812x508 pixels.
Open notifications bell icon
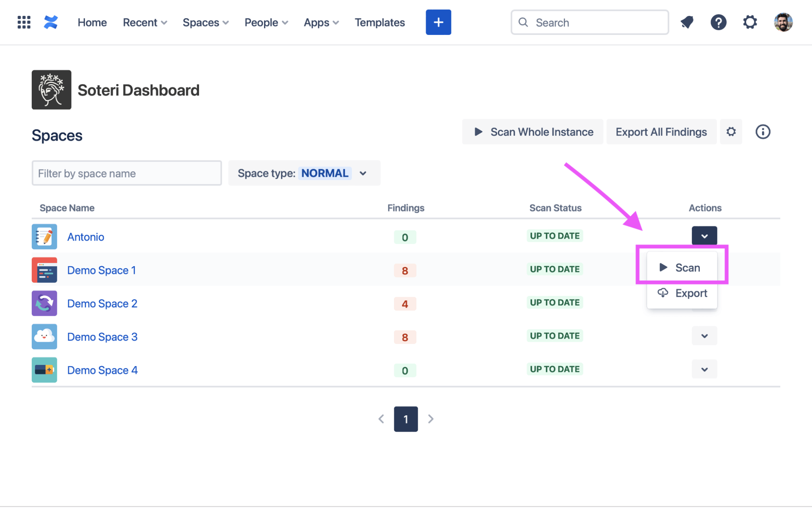pos(687,22)
